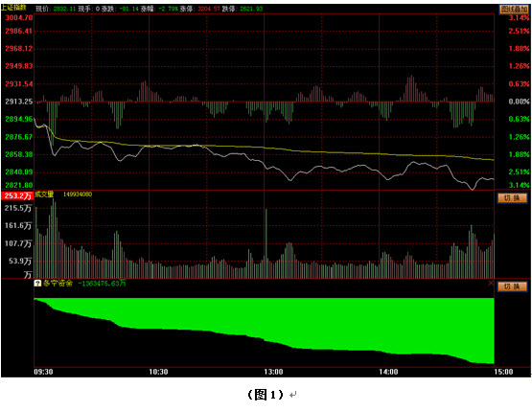532x411 pixels.
Task: Click the 图线叠加 overlay button at top right
Action: (514, 10)
